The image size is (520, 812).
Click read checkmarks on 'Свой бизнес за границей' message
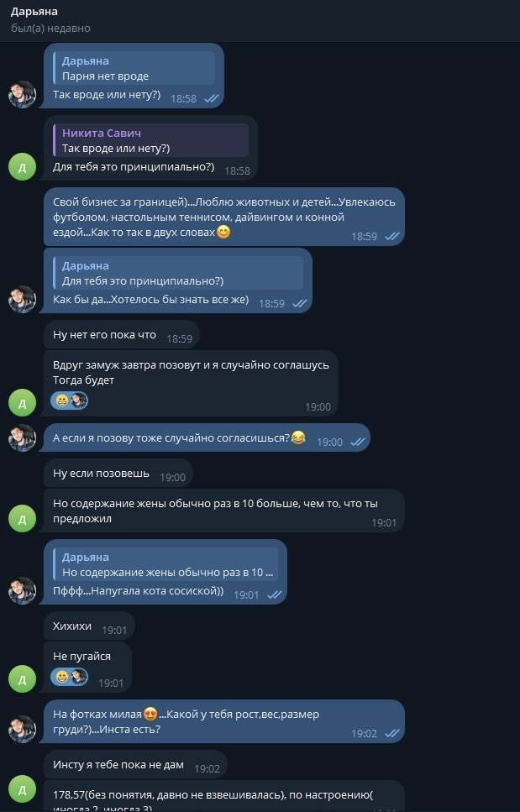pos(391,237)
